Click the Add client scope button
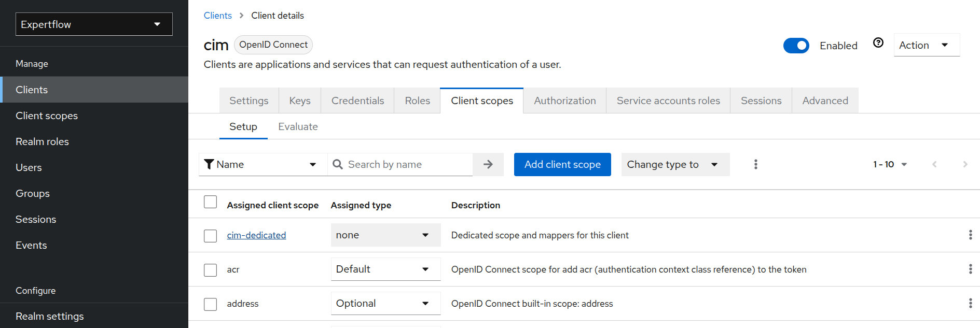Image resolution: width=980 pixels, height=328 pixels. 562,164
